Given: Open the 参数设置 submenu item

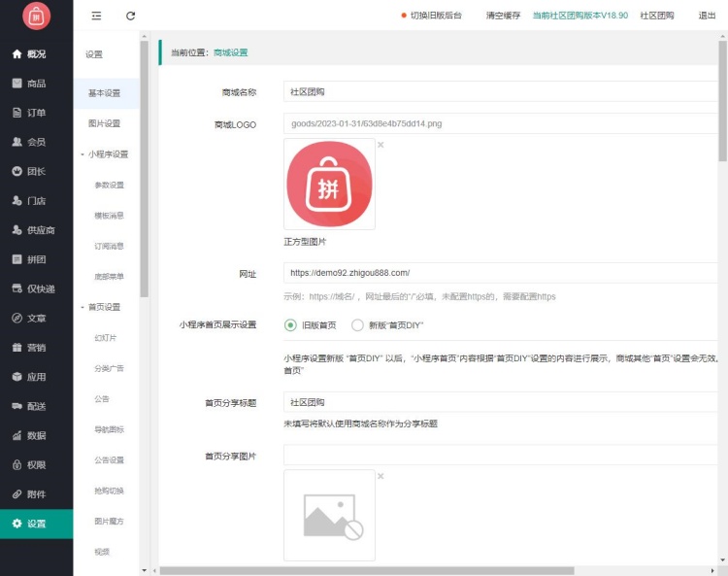Looking at the screenshot, I should coord(109,185).
